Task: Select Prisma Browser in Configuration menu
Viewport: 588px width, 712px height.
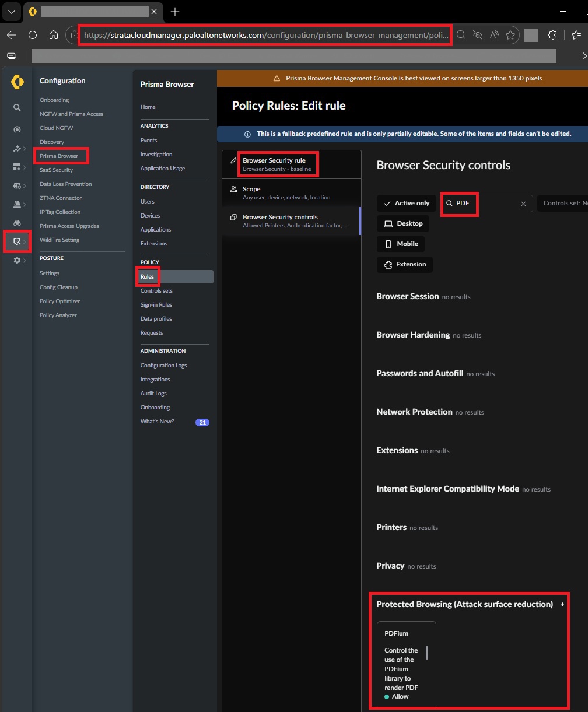Action: pyautogui.click(x=59, y=156)
